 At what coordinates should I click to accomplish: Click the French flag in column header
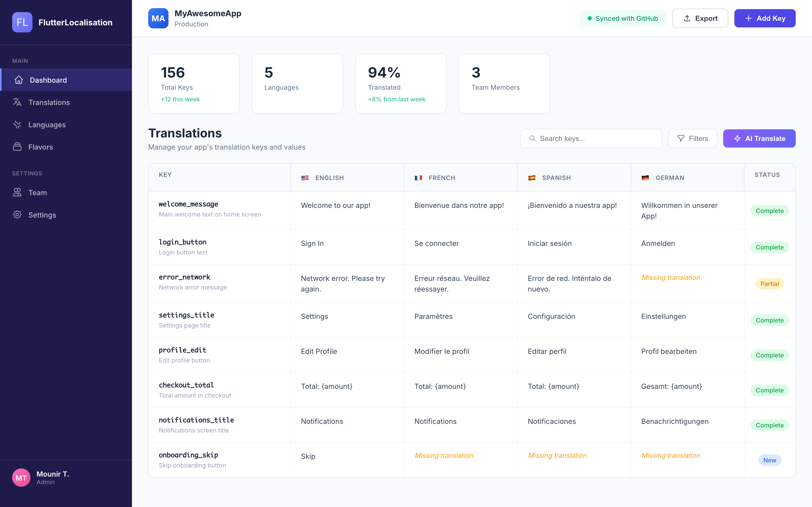(x=418, y=178)
